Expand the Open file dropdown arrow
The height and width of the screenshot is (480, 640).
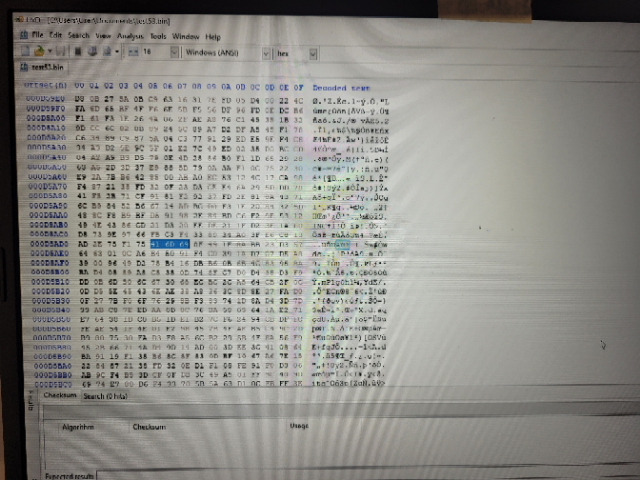(48, 51)
